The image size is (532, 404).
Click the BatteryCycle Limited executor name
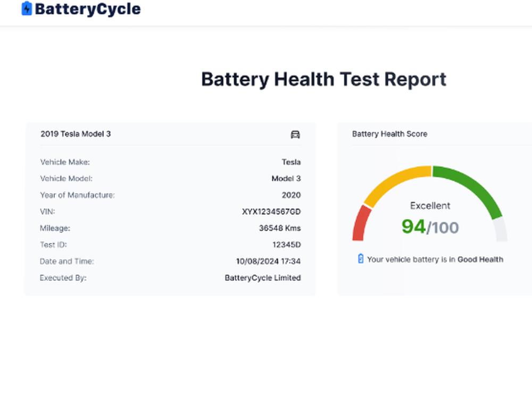(263, 277)
